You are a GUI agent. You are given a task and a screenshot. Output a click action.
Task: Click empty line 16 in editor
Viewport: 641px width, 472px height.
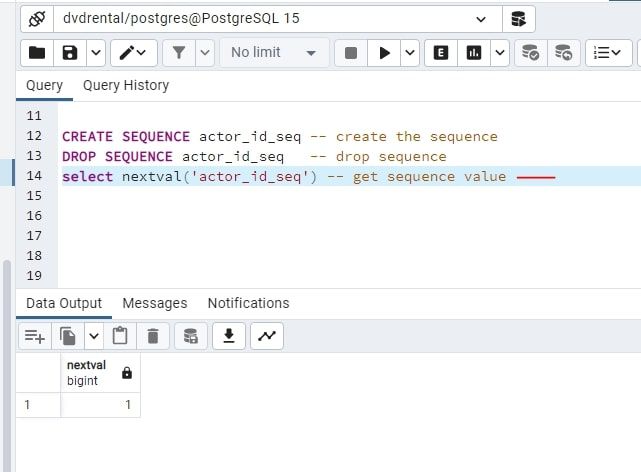coord(350,216)
